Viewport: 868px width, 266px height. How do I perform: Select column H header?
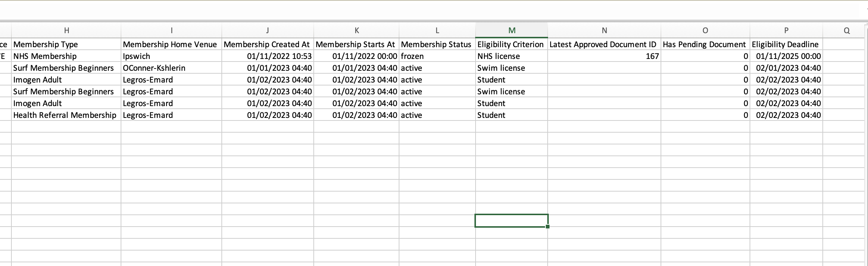[66, 31]
